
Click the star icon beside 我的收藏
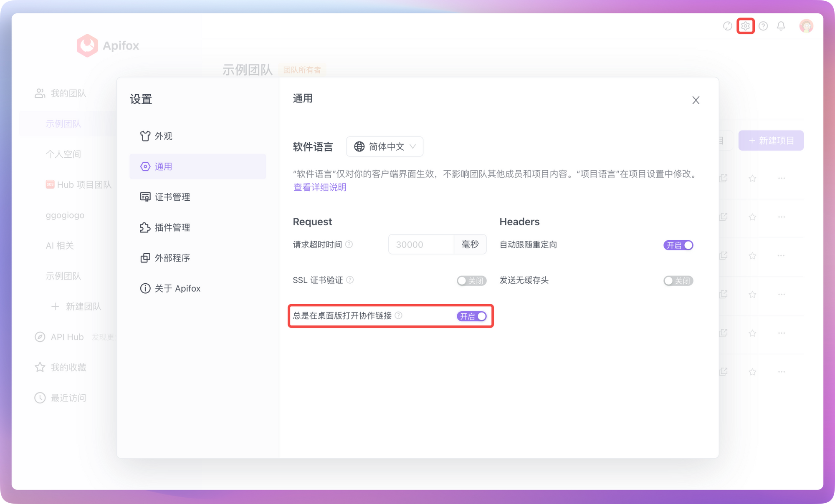click(x=40, y=367)
